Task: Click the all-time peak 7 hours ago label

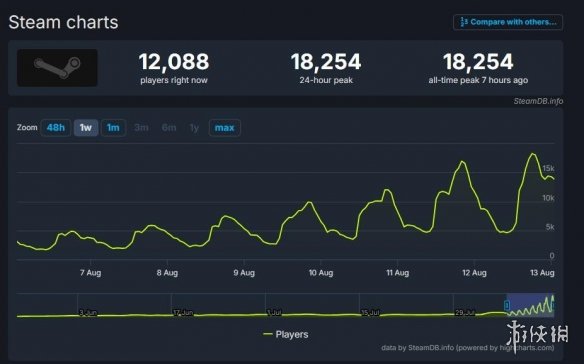Action: coord(478,80)
